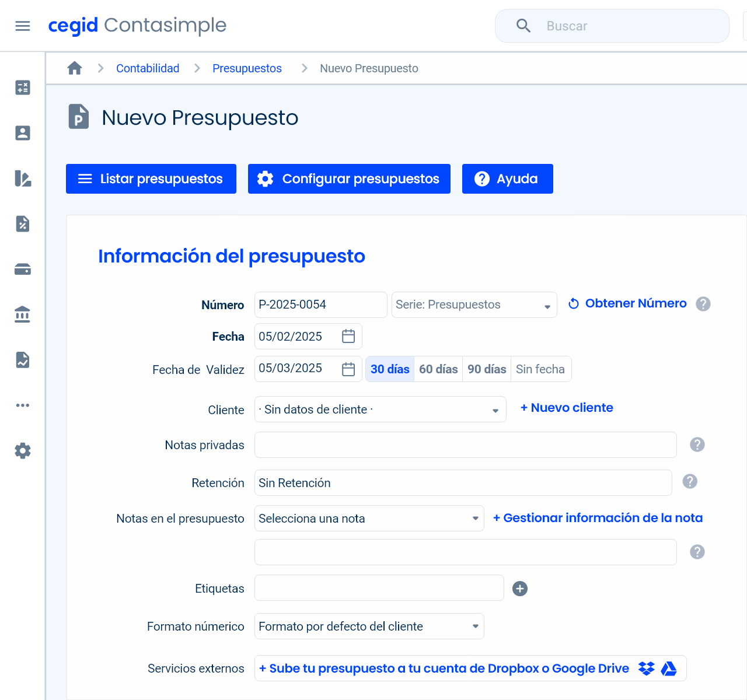Navigate to Presupuestos via breadcrumb
The height and width of the screenshot is (700, 747).
point(247,68)
